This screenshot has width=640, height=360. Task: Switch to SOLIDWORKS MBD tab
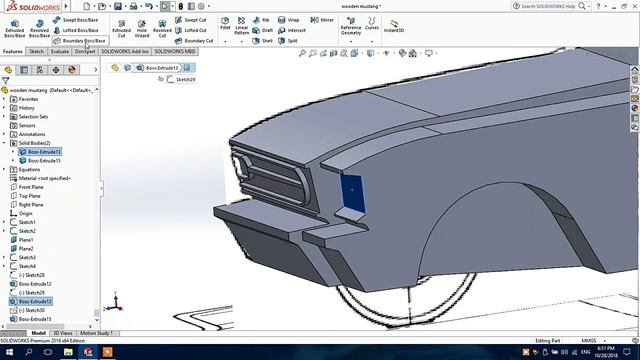pyautogui.click(x=175, y=51)
